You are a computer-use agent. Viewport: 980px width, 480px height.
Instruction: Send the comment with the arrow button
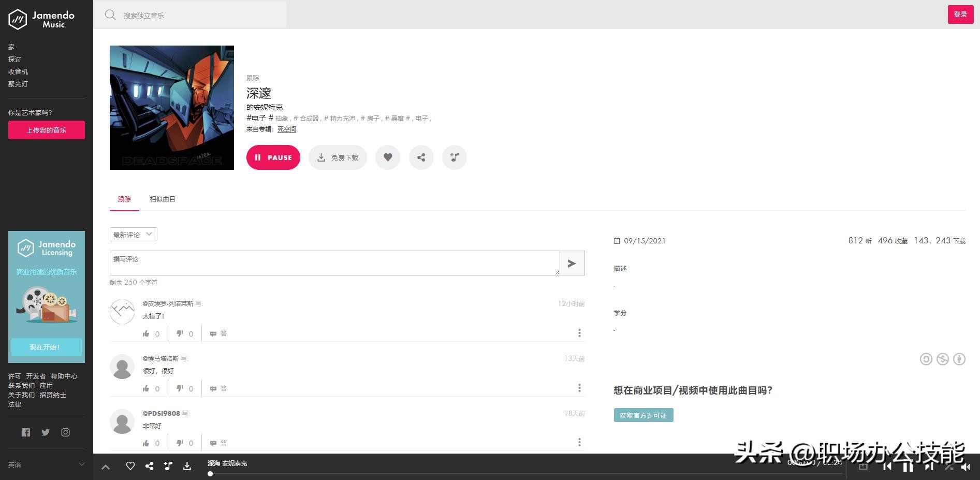(572, 263)
